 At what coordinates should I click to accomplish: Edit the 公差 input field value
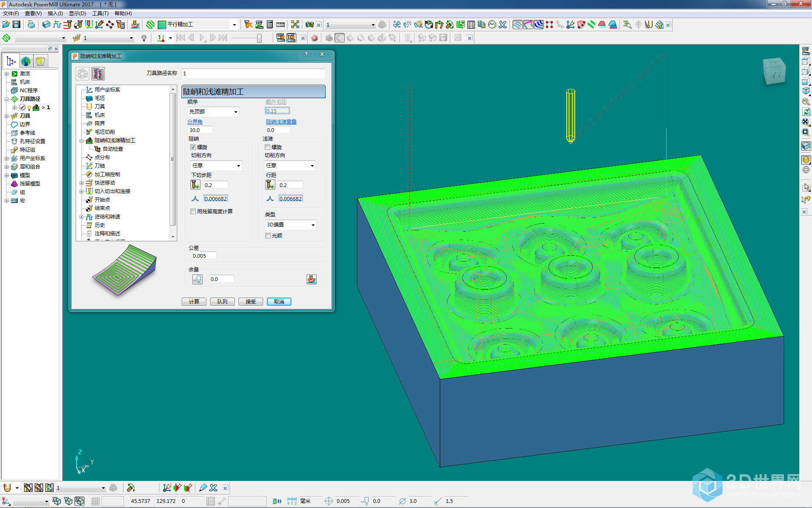coord(208,256)
